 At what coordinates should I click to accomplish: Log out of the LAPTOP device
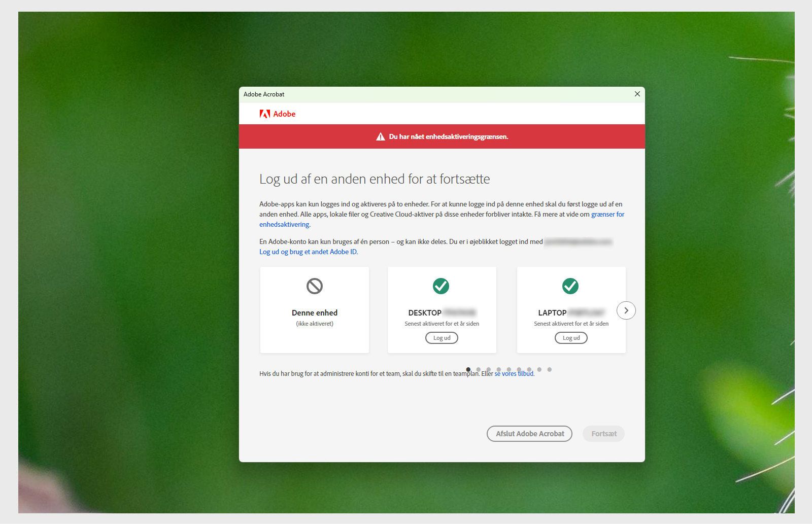(571, 338)
